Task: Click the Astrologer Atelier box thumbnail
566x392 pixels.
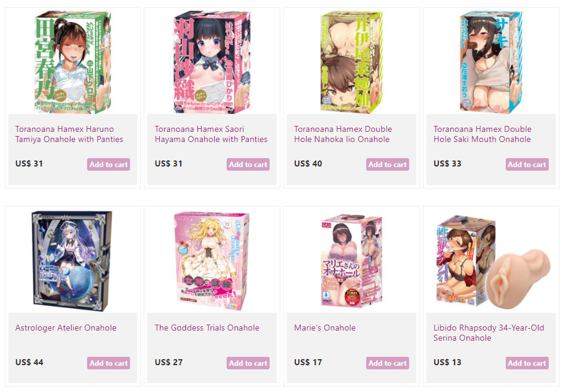Action: [x=73, y=261]
